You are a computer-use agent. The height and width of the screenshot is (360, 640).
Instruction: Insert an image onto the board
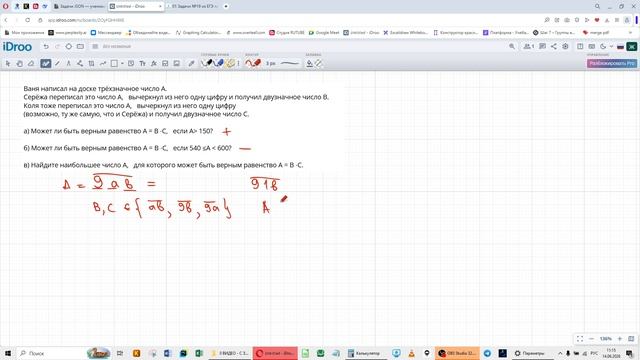coord(177,63)
